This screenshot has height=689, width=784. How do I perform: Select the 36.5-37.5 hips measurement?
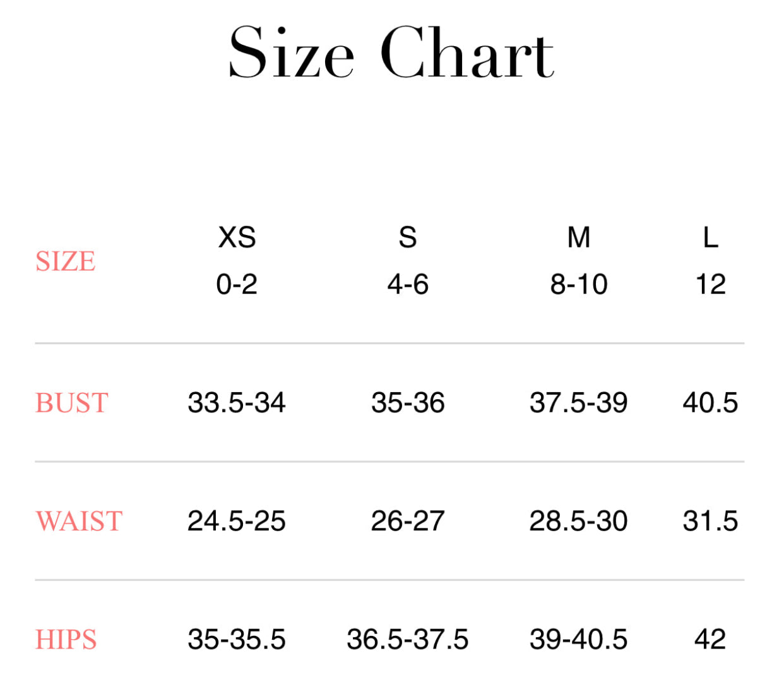408,640
